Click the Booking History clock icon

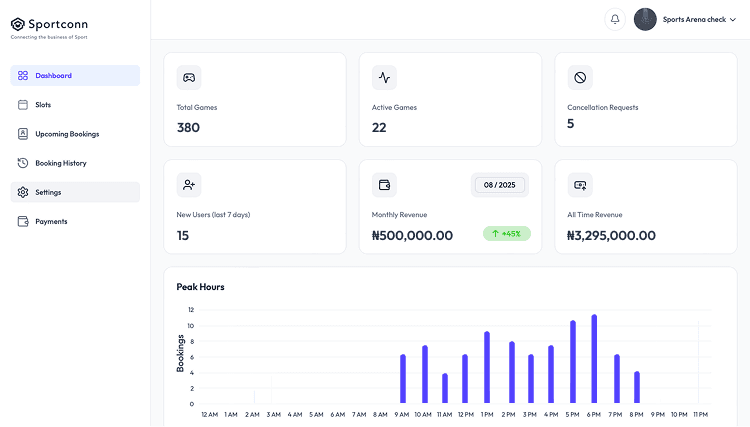23,163
